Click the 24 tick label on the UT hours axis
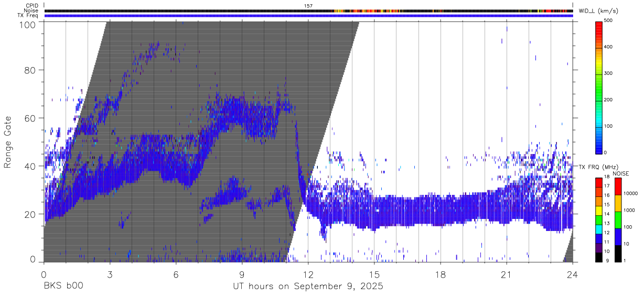Screen dimensions: 644x297 573,275
